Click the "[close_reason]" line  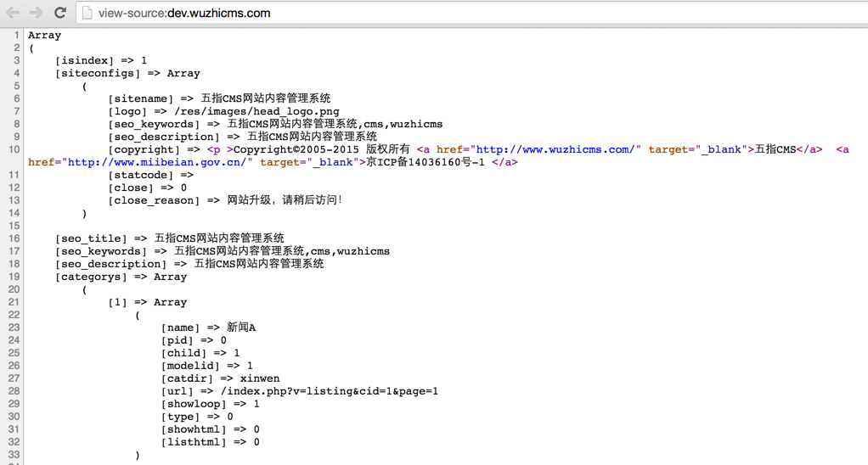click(225, 200)
